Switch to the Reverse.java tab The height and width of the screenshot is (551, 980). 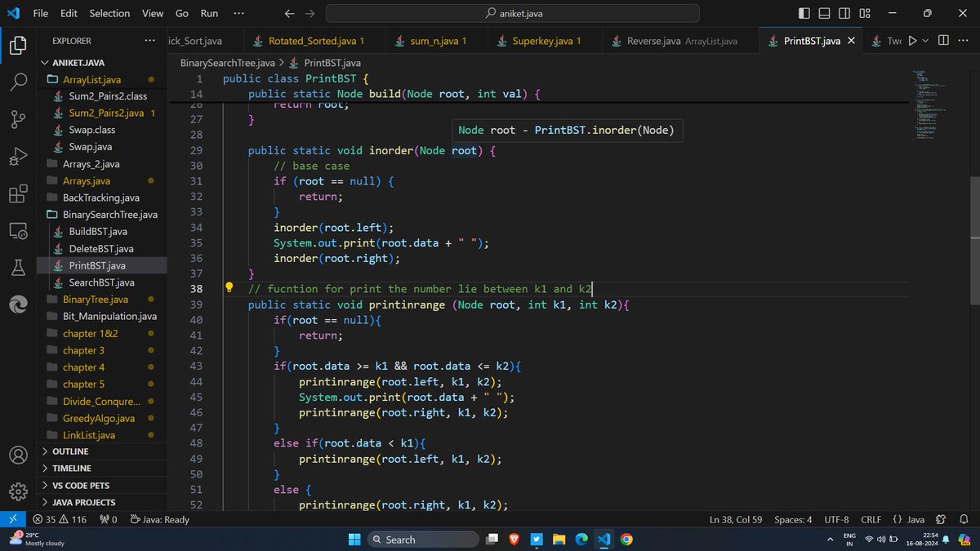point(681,41)
